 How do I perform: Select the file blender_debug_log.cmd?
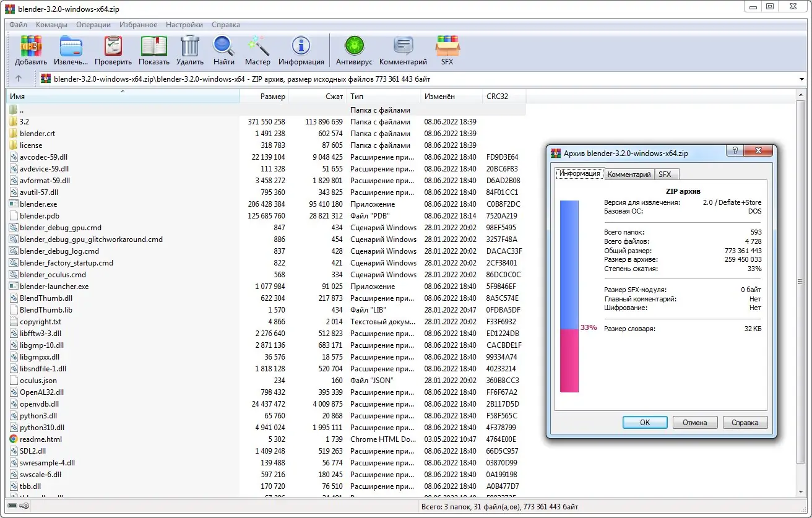(59, 251)
